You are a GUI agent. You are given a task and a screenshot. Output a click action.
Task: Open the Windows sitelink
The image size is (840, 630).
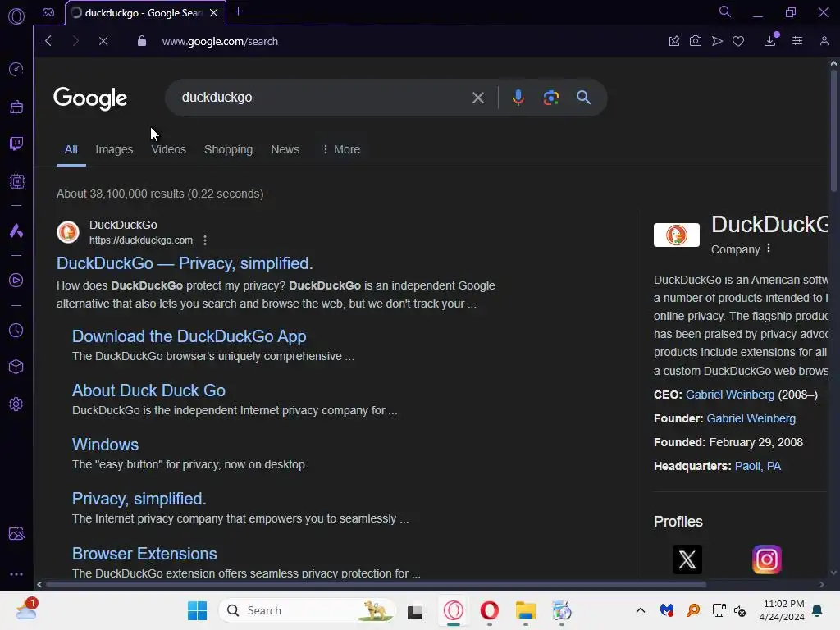tap(106, 445)
